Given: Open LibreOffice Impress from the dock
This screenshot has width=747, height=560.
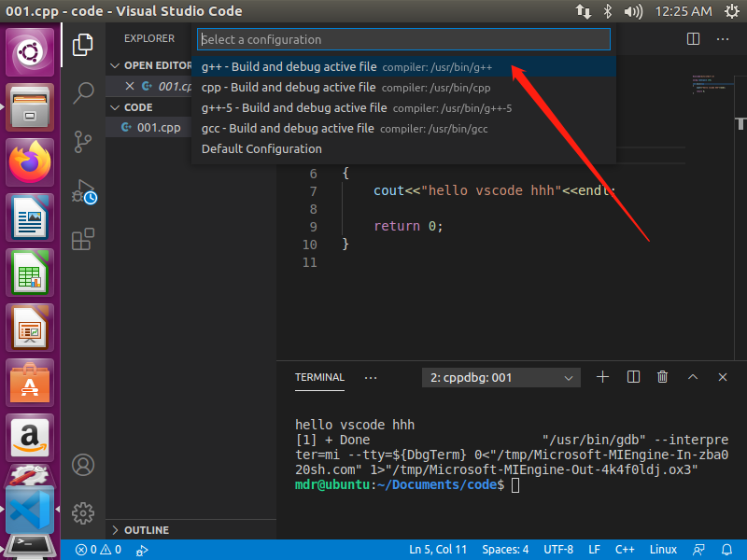Looking at the screenshot, I should tap(30, 329).
